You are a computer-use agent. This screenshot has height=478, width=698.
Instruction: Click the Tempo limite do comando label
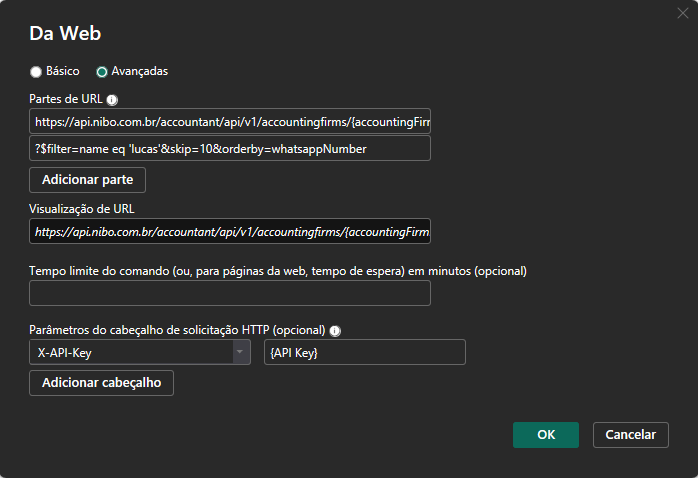pos(278,271)
